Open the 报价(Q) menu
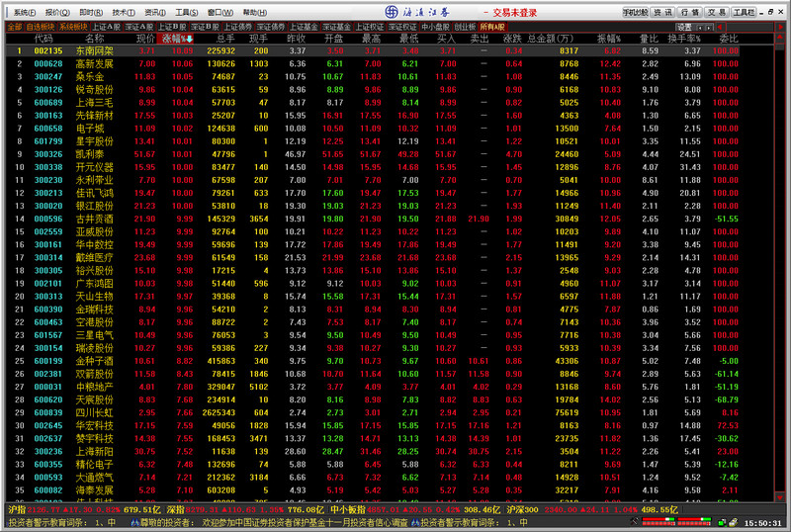Screen dimensions: 791x532 57,12
